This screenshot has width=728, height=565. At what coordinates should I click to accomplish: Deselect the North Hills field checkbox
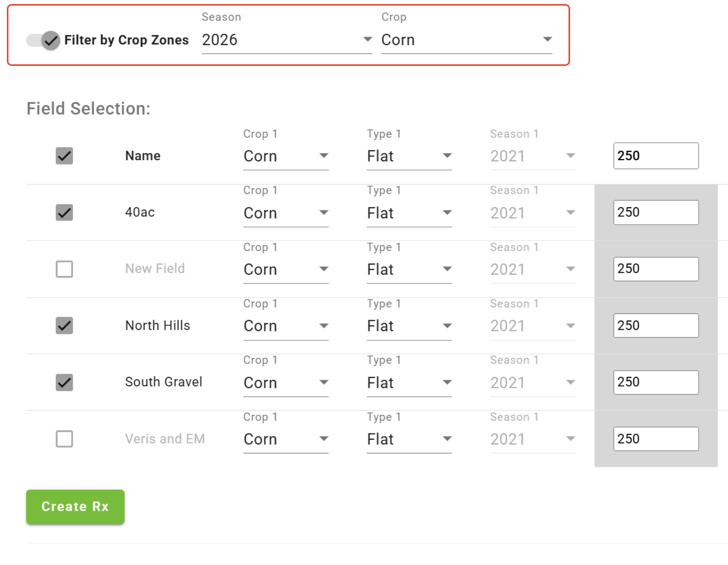(64, 325)
